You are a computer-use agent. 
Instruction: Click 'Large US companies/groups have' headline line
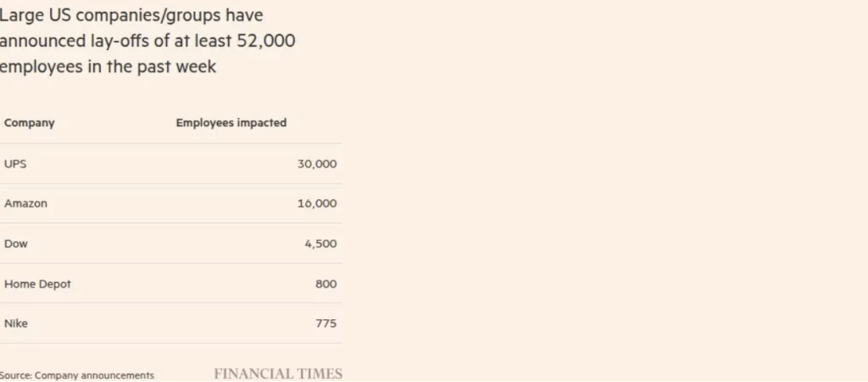[x=131, y=16]
